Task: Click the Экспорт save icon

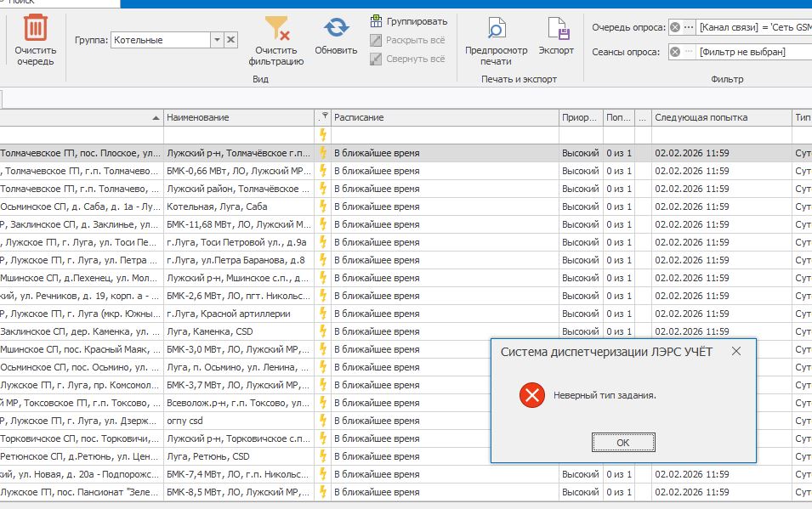Action: pyautogui.click(x=557, y=29)
